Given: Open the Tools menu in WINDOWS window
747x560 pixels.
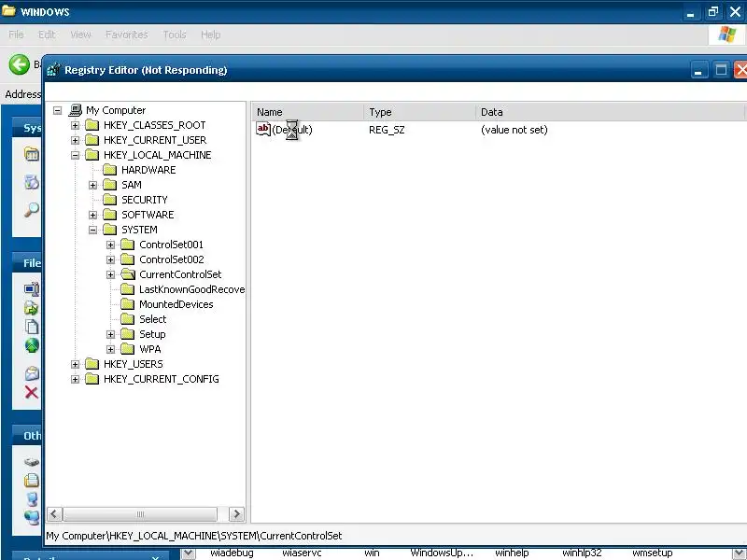Looking at the screenshot, I should pos(175,35).
